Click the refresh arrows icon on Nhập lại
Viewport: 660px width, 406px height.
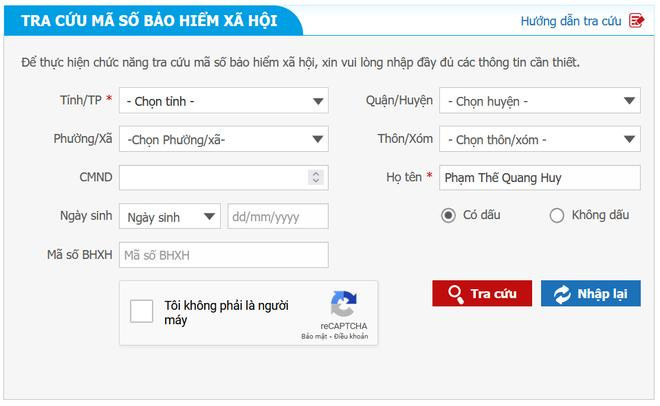tap(562, 293)
